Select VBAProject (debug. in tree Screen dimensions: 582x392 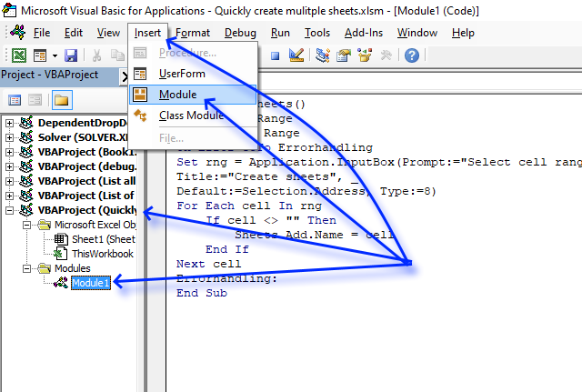pos(87,166)
